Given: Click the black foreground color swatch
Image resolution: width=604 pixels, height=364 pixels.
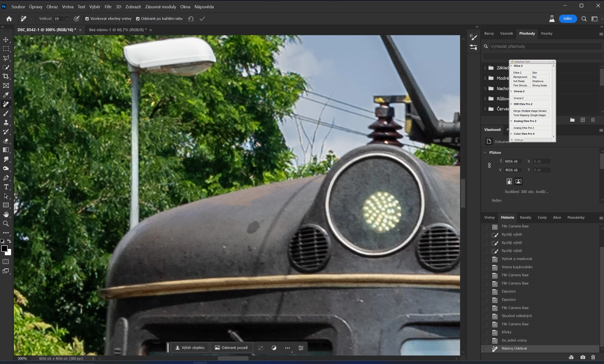Looking at the screenshot, I should (4, 248).
